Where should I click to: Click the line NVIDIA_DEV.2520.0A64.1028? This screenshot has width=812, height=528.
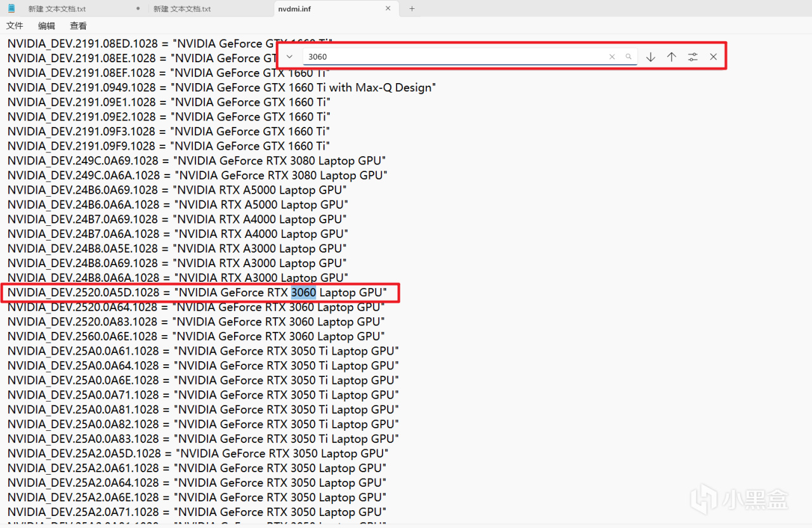tap(196, 307)
